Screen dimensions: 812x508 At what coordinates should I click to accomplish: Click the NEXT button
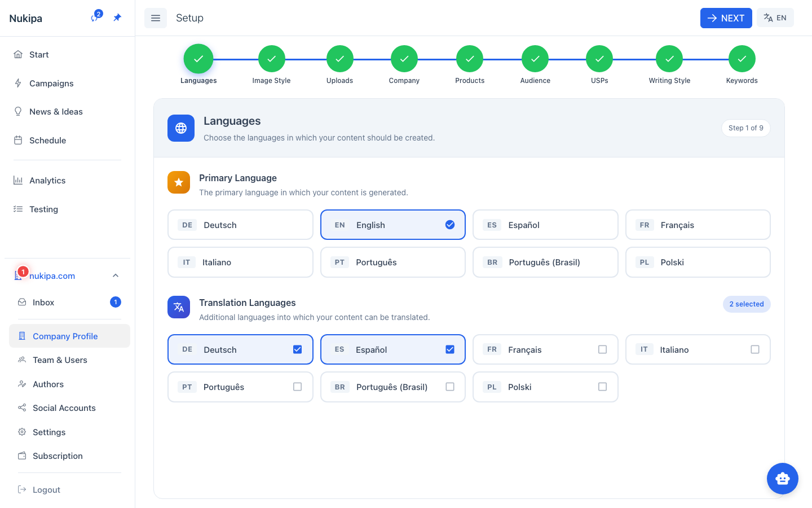coord(726,18)
